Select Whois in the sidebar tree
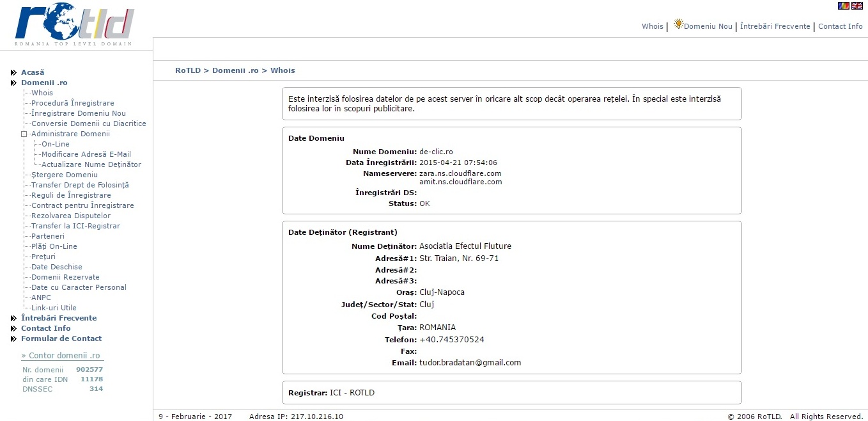 [42, 93]
